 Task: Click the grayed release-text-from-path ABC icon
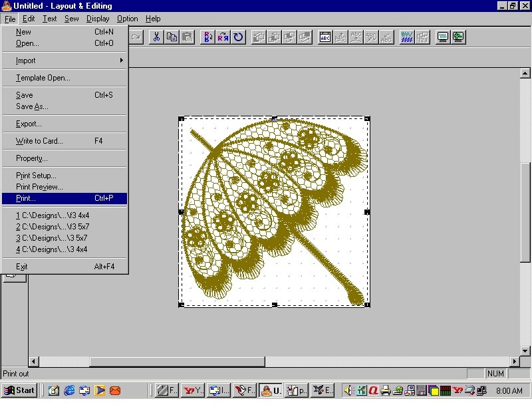(371, 37)
